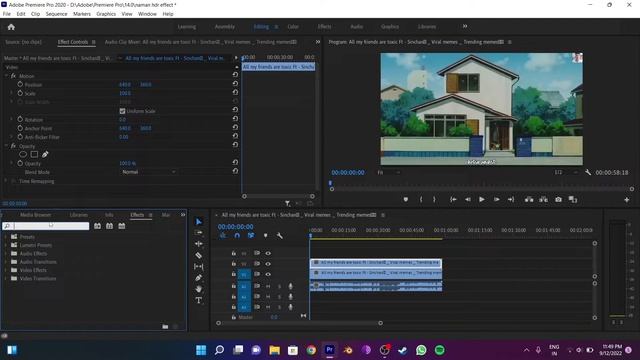
Task: Step forward one frame
Action: (x=496, y=200)
